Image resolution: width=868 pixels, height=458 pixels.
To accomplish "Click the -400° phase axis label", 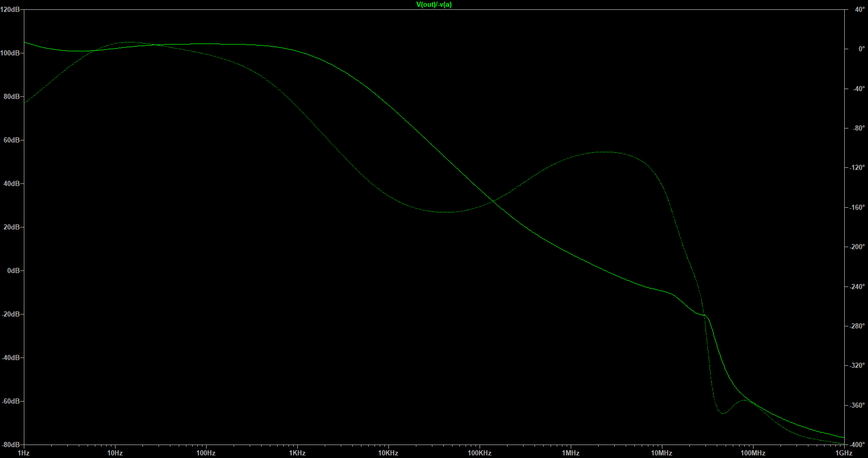I will pos(858,445).
